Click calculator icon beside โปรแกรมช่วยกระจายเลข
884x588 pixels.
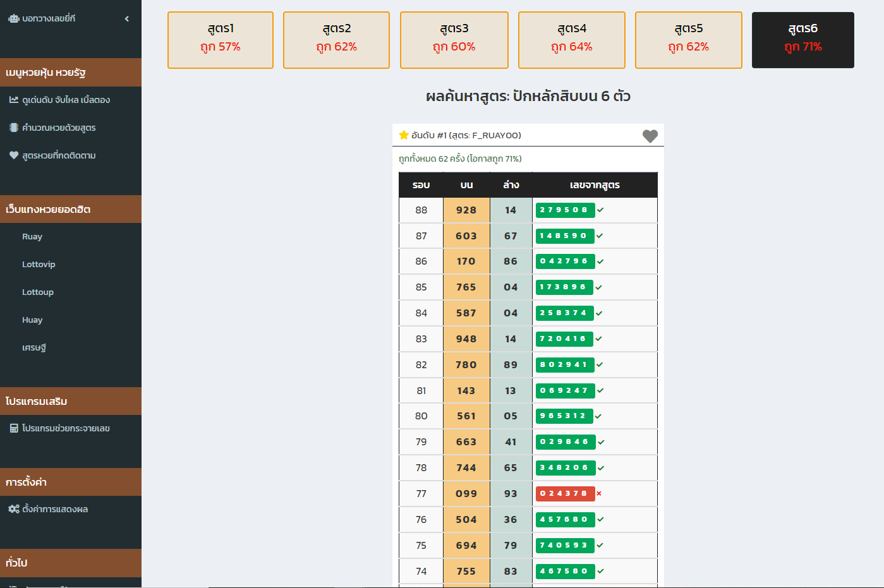click(14, 428)
